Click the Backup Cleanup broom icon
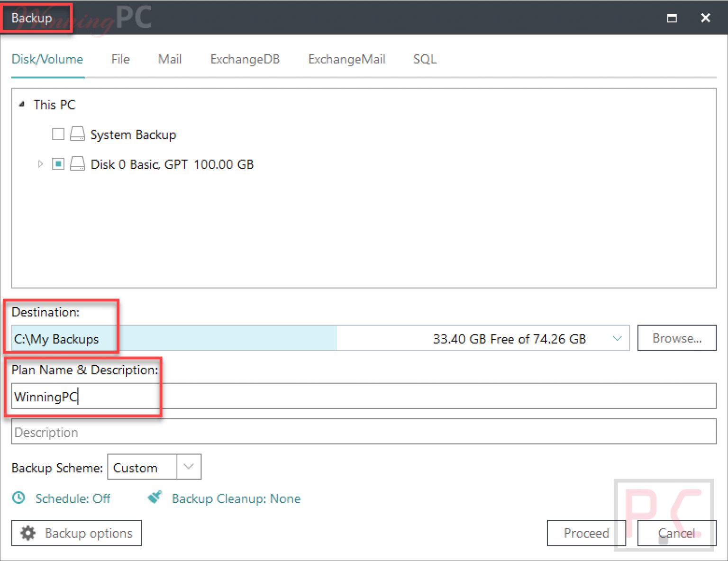This screenshot has width=728, height=561. [x=155, y=498]
